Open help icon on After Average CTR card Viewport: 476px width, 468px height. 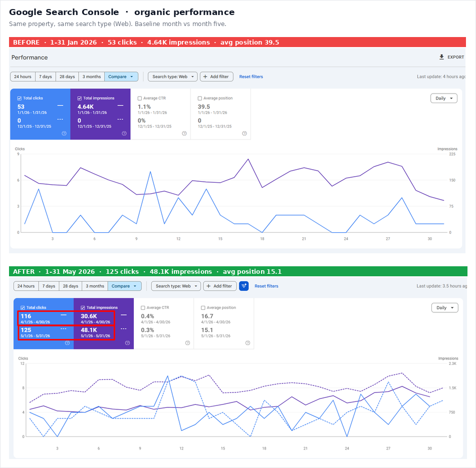(187, 343)
